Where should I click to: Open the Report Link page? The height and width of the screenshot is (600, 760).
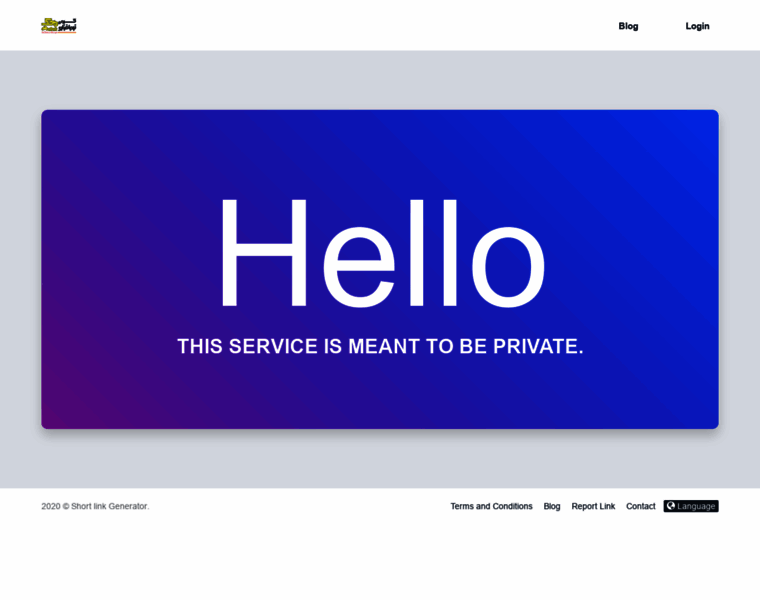click(x=593, y=506)
